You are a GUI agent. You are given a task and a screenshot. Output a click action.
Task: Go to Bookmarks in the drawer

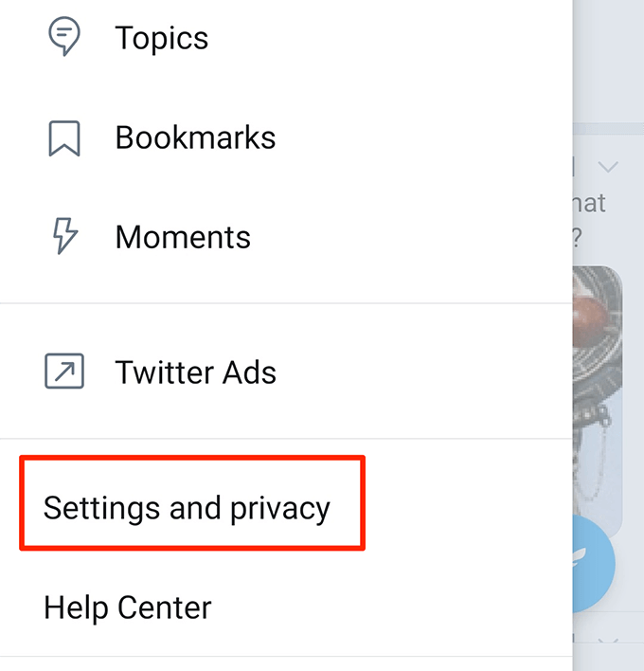[x=195, y=137]
